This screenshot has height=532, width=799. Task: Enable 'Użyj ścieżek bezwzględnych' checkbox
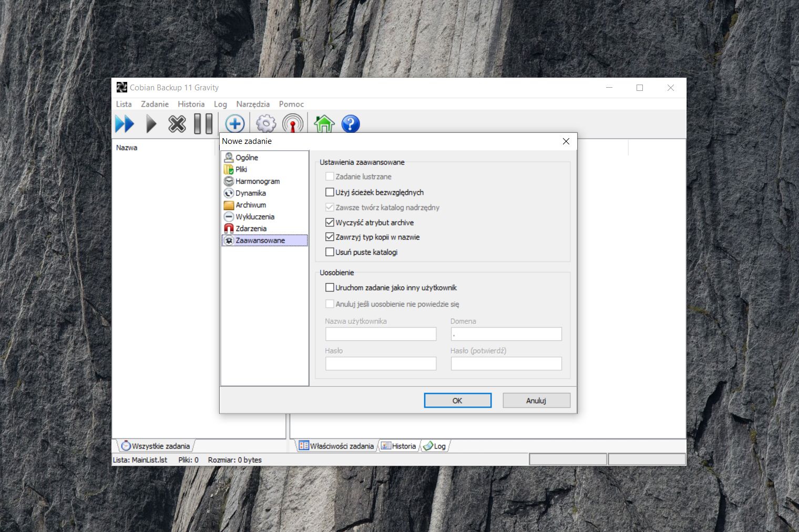pyautogui.click(x=330, y=192)
